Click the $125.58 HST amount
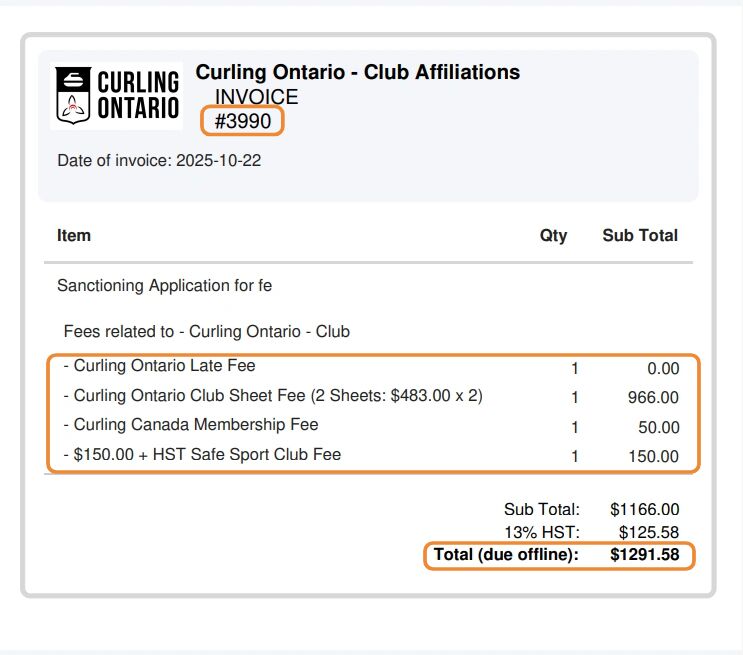Screen dimensions: 743x655 tap(649, 532)
